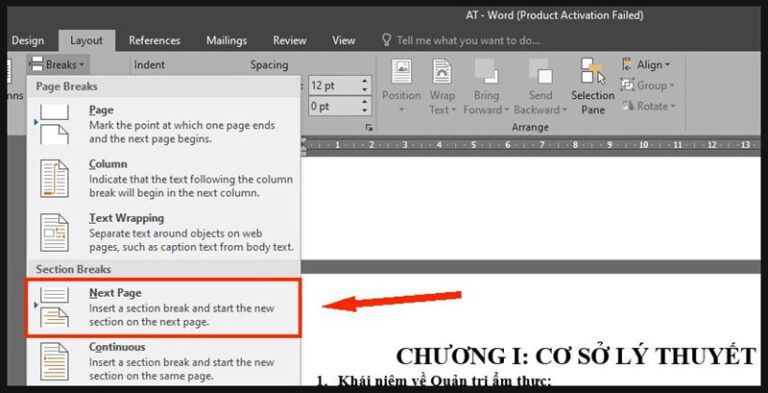Click the Page break icon

54,124
